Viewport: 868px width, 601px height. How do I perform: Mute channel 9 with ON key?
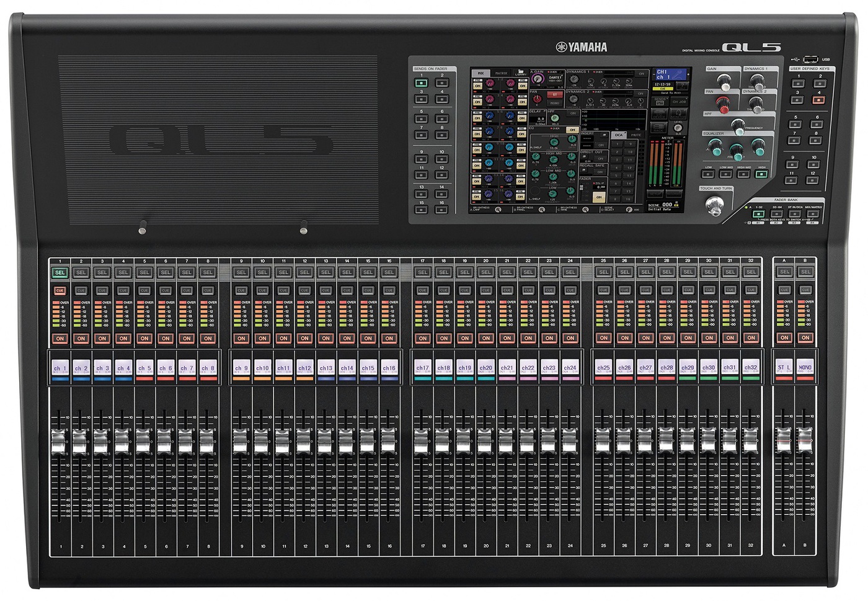pos(241,339)
